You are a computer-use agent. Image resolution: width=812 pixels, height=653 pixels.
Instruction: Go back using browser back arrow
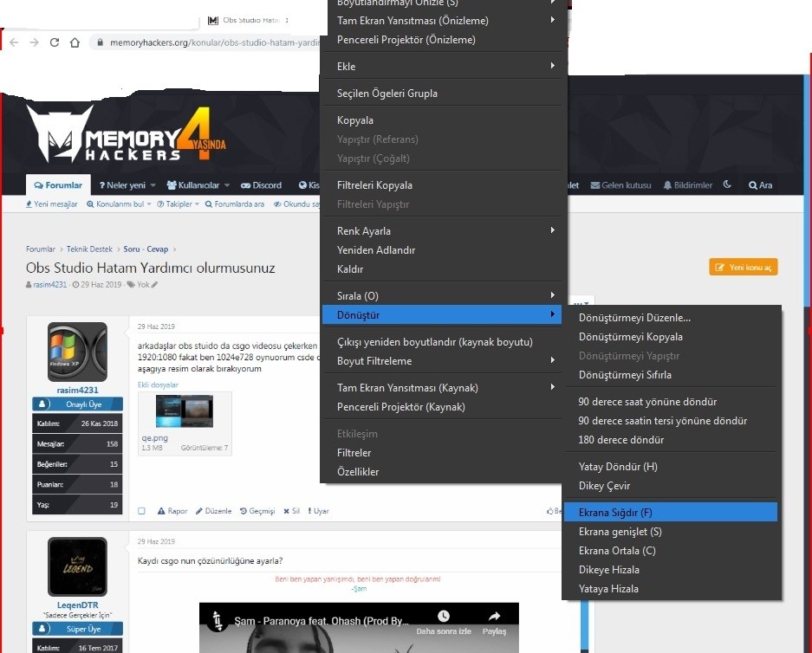coord(14,42)
